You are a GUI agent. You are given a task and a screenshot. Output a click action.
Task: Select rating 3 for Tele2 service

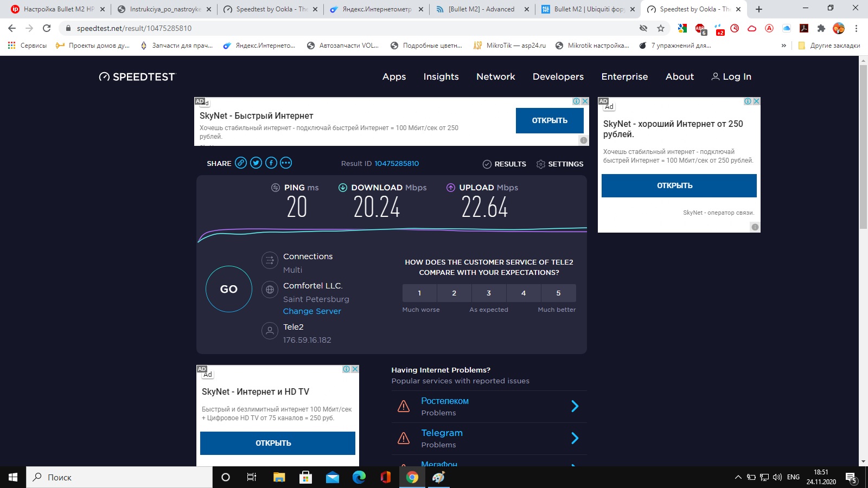pyautogui.click(x=489, y=293)
